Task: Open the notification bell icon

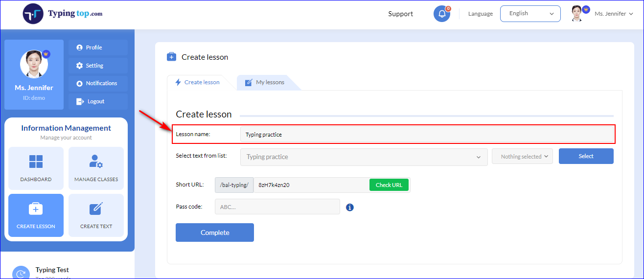Action: point(442,14)
